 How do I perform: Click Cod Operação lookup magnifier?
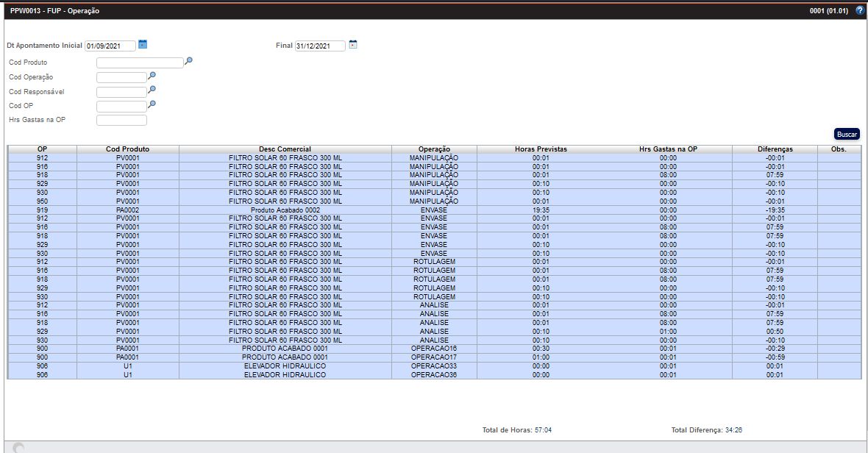(152, 76)
